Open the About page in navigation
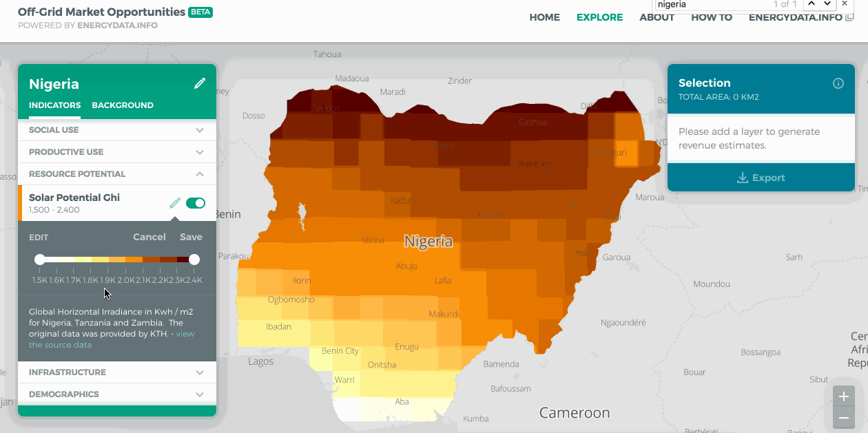The height and width of the screenshot is (433, 868). pos(657,17)
